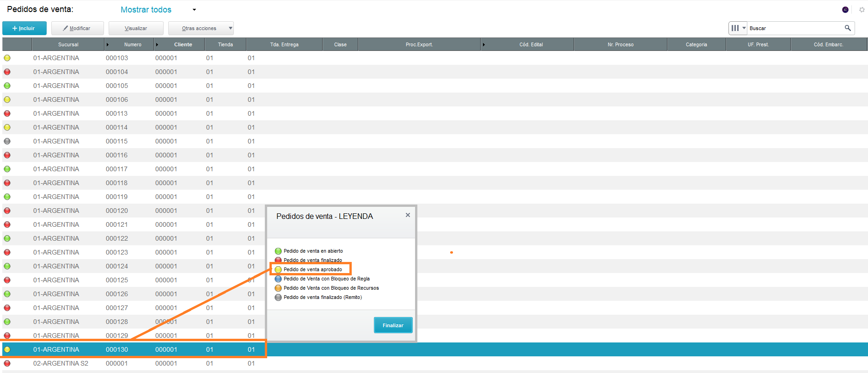Click the yellow status icon of order 000130

7,349
